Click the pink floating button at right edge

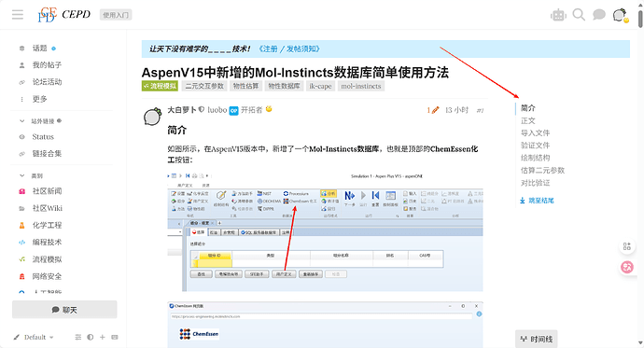pyautogui.click(x=627, y=268)
